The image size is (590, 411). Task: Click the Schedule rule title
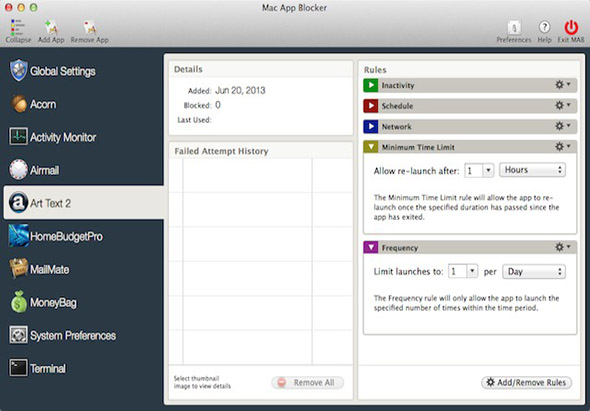click(397, 106)
